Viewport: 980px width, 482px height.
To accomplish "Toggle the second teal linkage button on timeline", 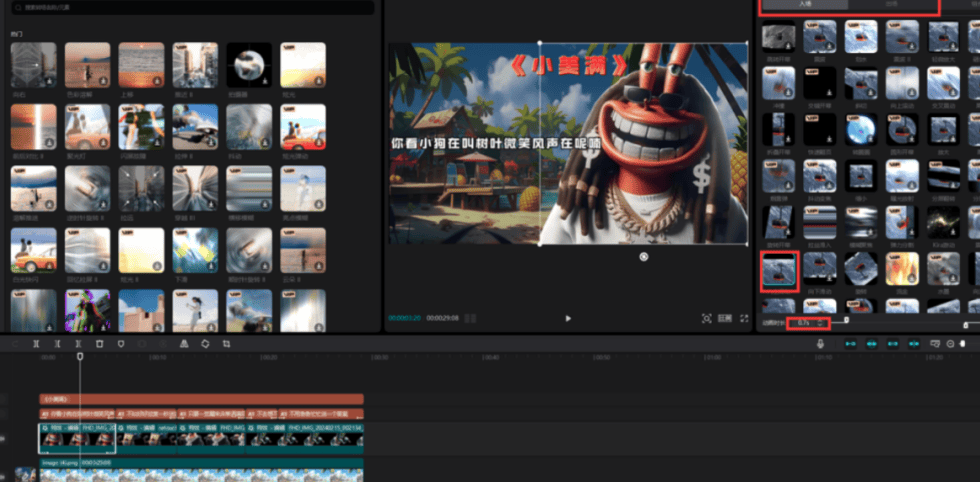I will pos(871,344).
